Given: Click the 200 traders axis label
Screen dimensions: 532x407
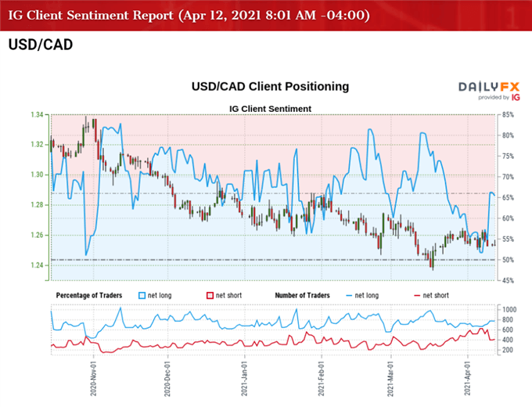Looking at the screenshot, I should (x=508, y=350).
